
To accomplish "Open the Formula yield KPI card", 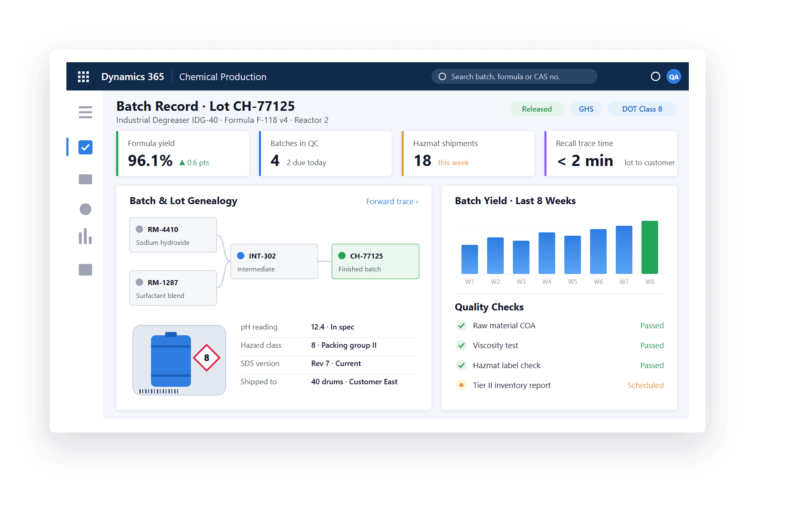I will click(183, 154).
